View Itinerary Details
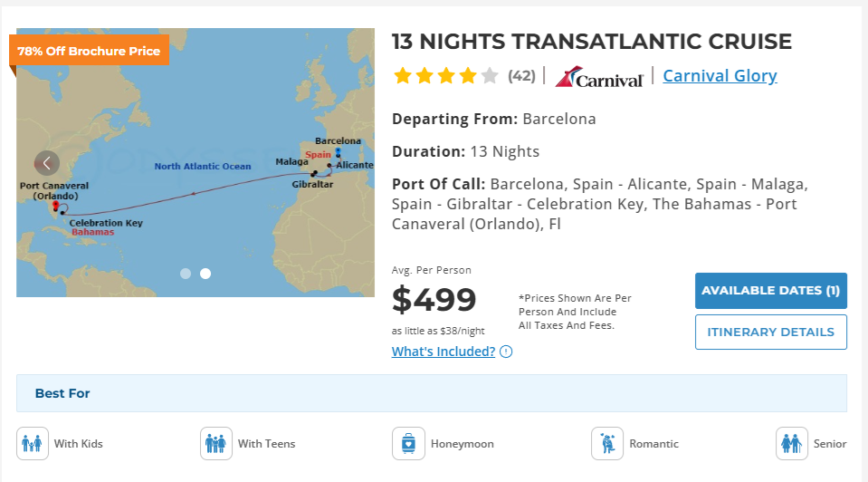This screenshot has height=482, width=868. click(x=771, y=332)
